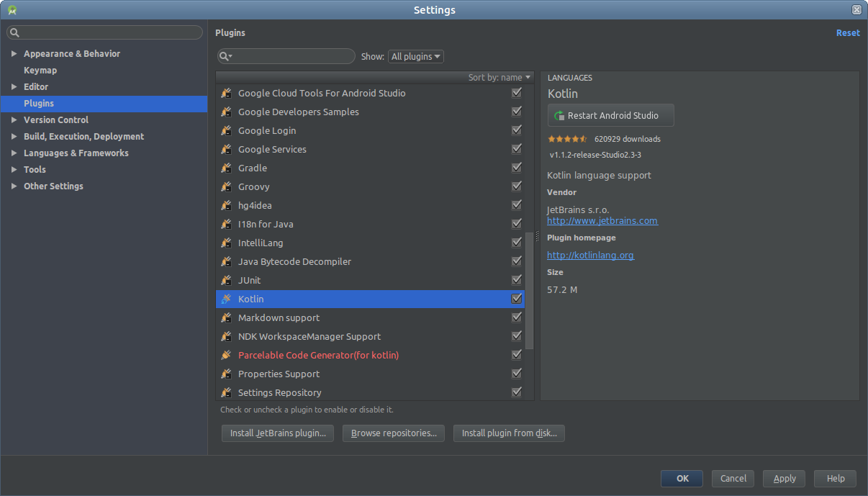The height and width of the screenshot is (496, 868).
Task: Click the Browse repositories button
Action: (x=393, y=433)
